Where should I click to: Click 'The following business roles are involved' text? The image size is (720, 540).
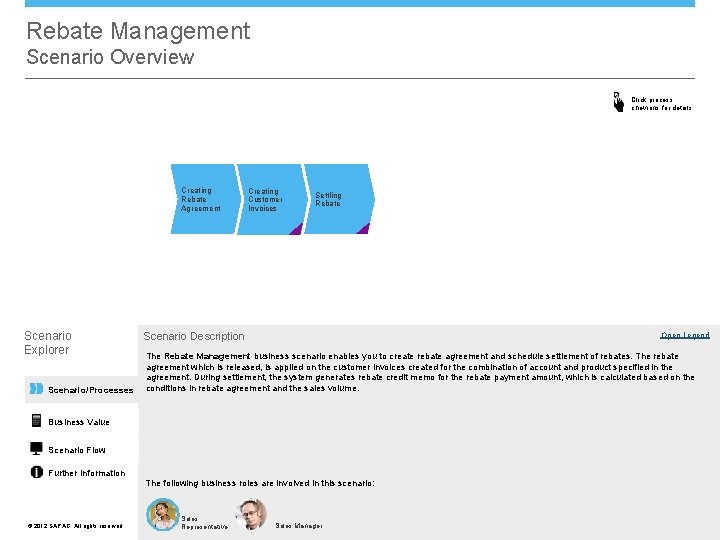pos(260,483)
